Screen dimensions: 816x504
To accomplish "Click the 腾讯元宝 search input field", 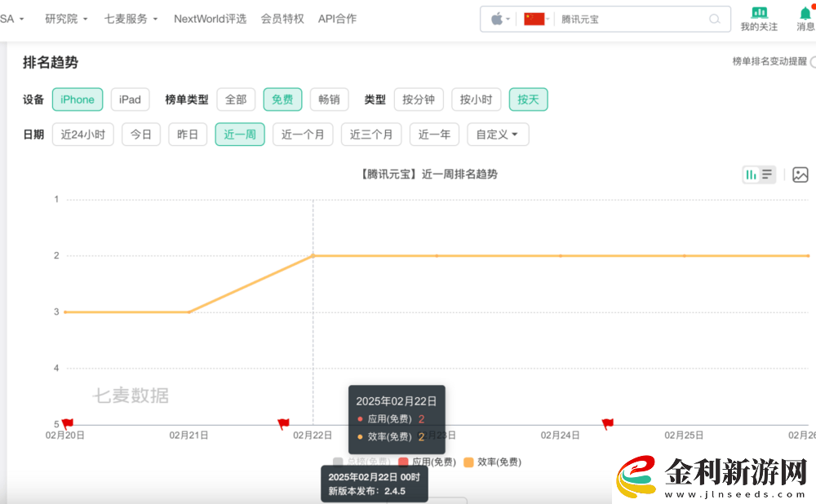I will point(632,20).
